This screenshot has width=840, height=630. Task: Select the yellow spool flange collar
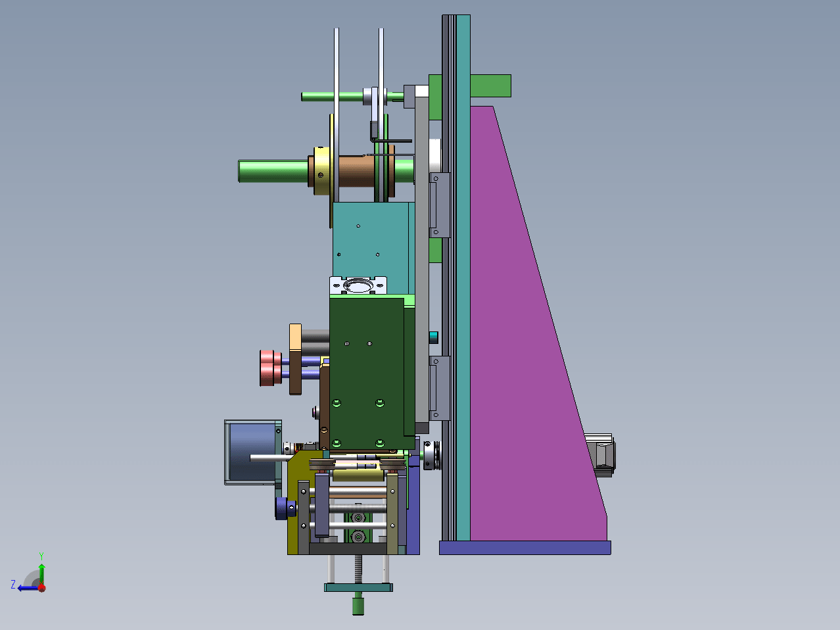point(322,171)
